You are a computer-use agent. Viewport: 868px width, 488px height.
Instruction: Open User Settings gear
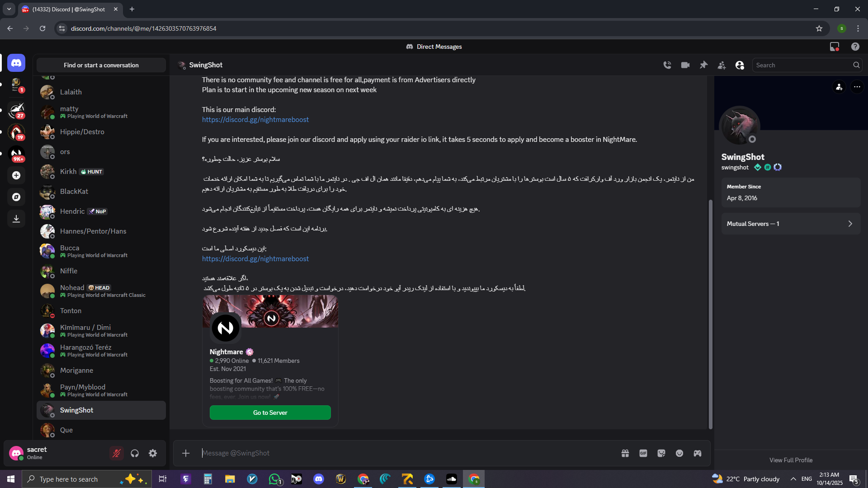(x=153, y=453)
